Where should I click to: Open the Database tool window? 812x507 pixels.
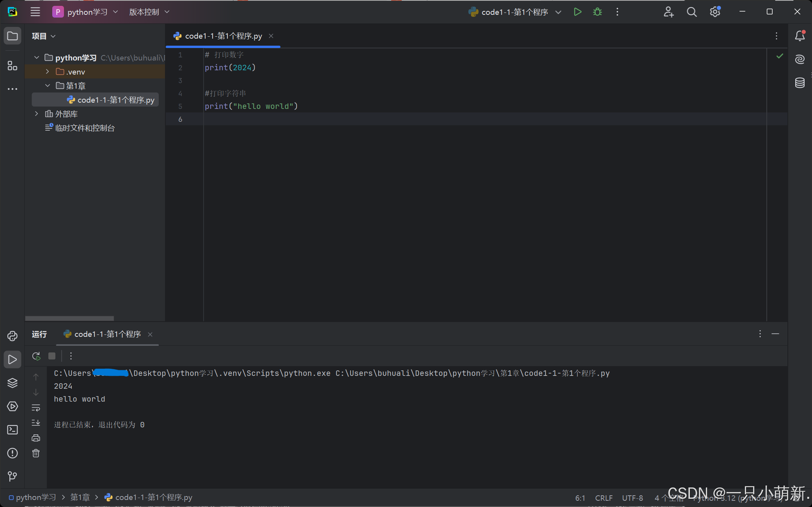[800, 83]
